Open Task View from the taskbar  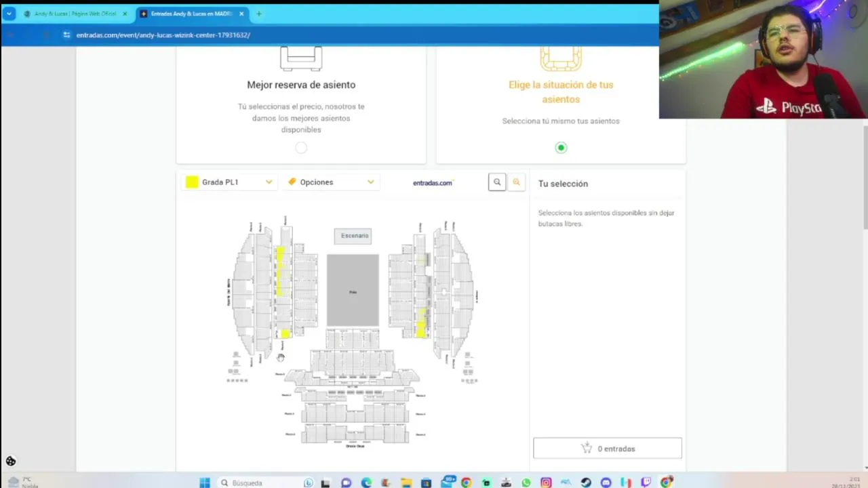(325, 483)
